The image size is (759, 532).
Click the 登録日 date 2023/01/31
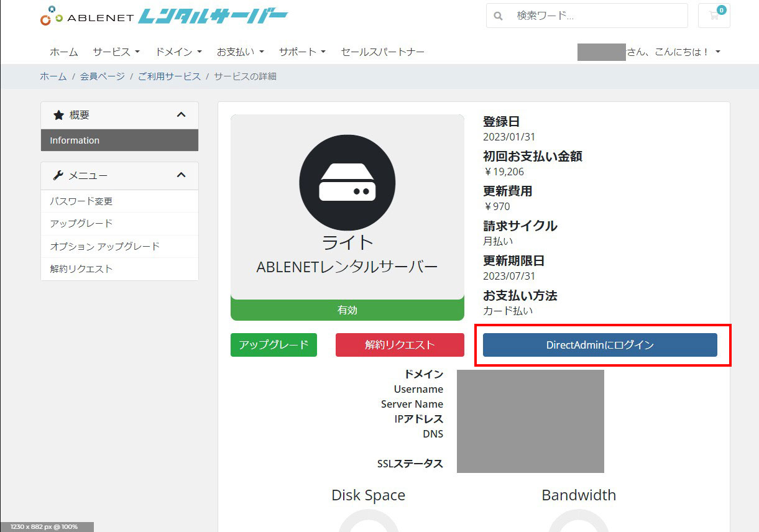(509, 137)
